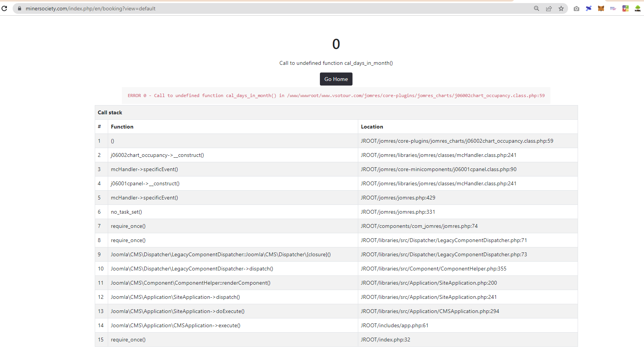Click 'require_once()' in row 8
644x361 pixels.
click(x=128, y=240)
